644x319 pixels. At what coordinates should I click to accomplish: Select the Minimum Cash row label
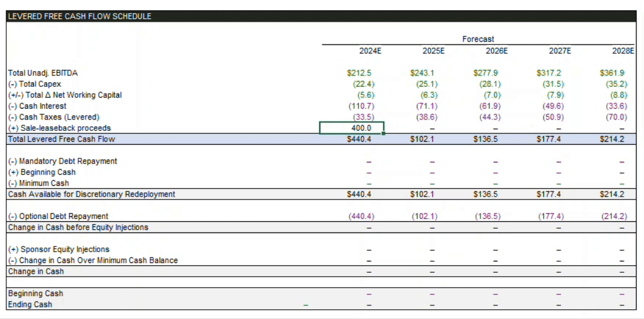(x=38, y=184)
